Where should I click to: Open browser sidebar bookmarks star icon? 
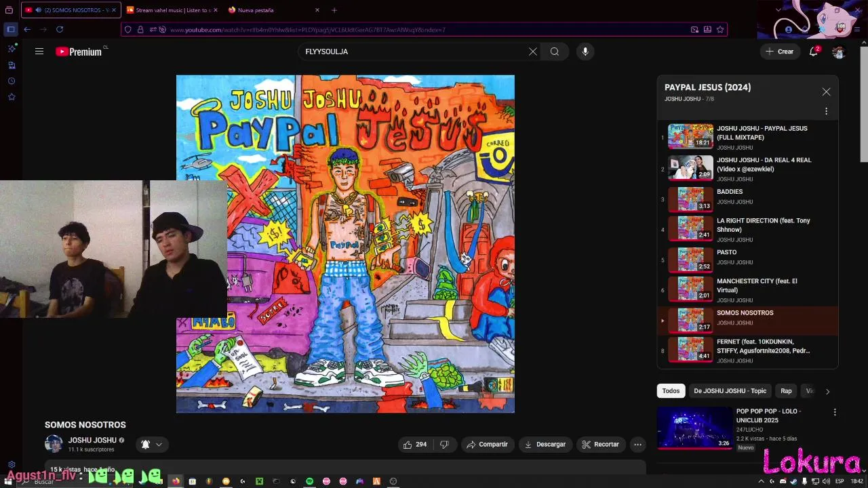[x=12, y=97]
